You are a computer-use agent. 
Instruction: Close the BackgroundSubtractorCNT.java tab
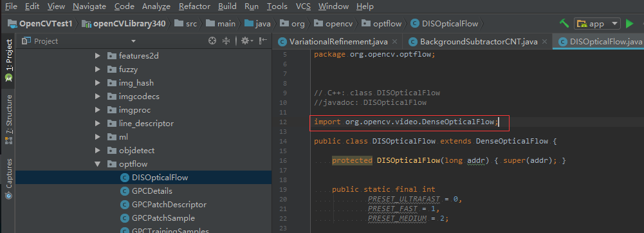545,41
